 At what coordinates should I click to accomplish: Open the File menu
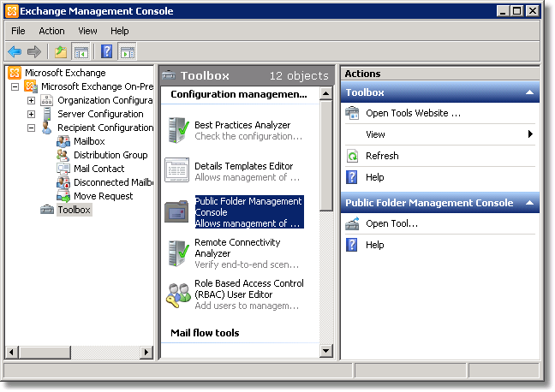[18, 31]
